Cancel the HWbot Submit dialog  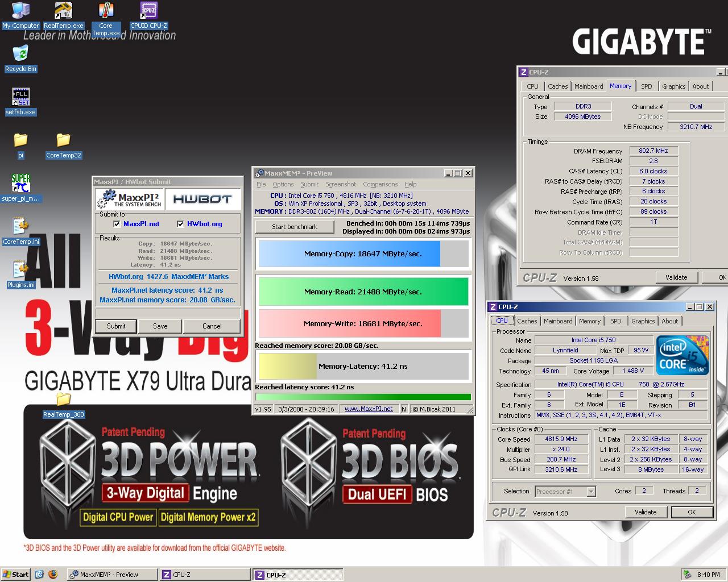(212, 326)
